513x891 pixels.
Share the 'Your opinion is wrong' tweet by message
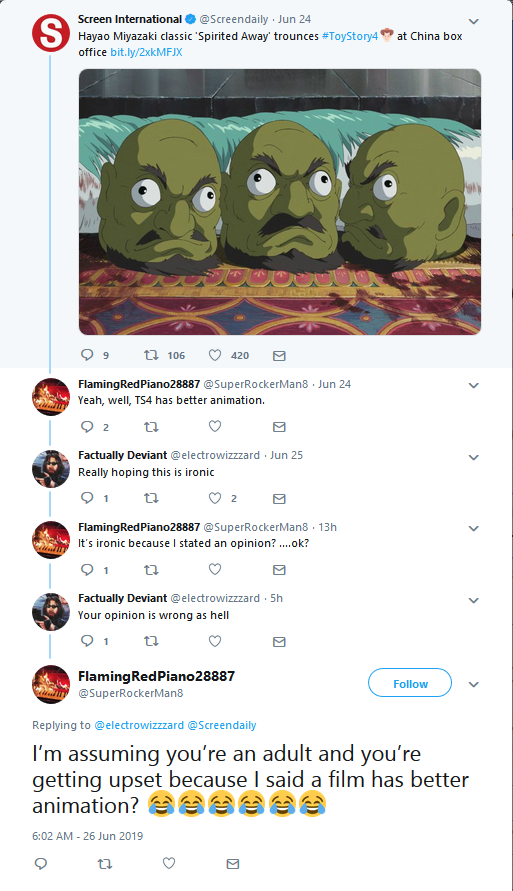[x=279, y=642]
